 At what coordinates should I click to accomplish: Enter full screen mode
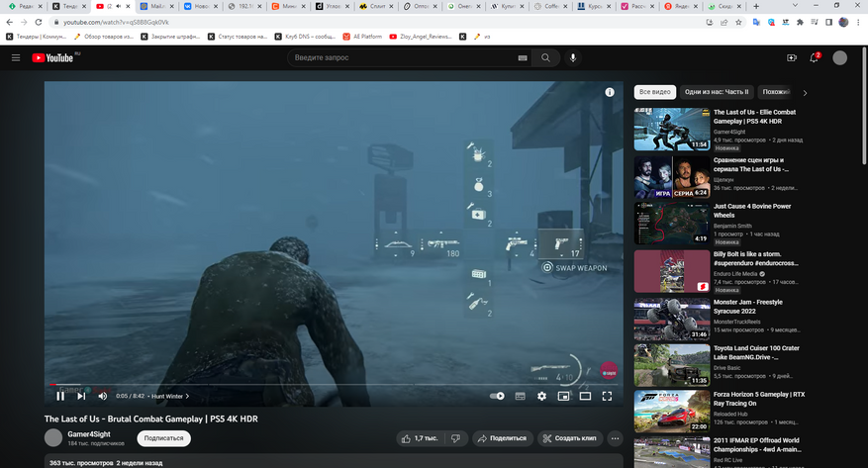point(608,396)
